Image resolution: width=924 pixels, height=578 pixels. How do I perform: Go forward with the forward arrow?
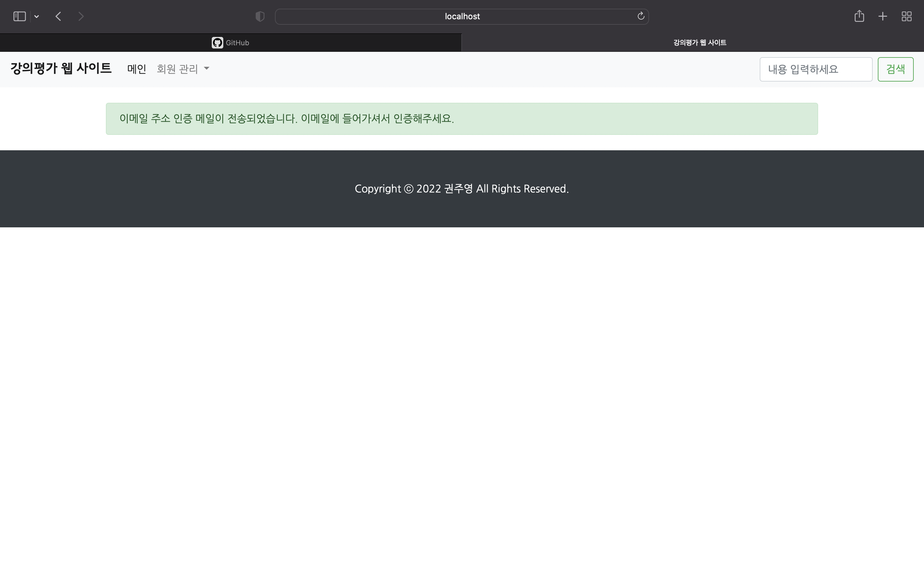pos(81,16)
